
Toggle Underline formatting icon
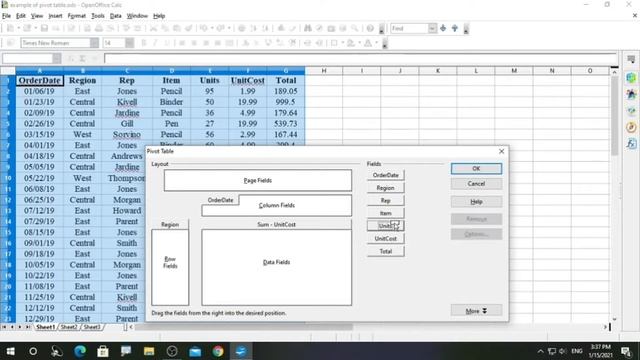(167, 43)
